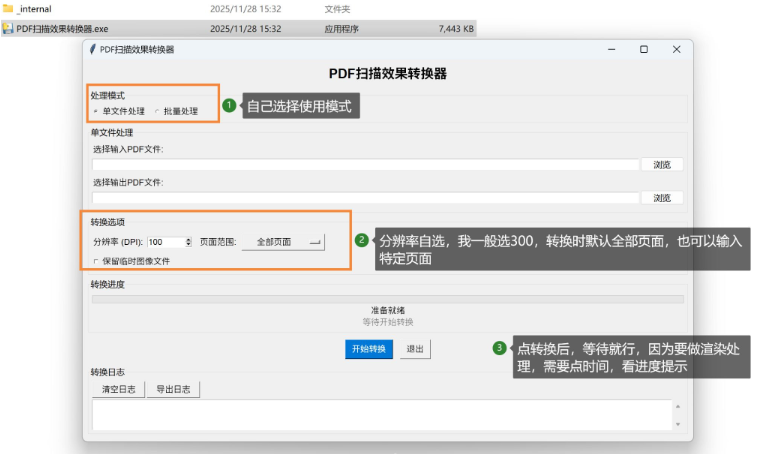Minimize the PDF扫描效果转换器 window
Image resolution: width=760 pixels, height=454 pixels.
[612, 49]
